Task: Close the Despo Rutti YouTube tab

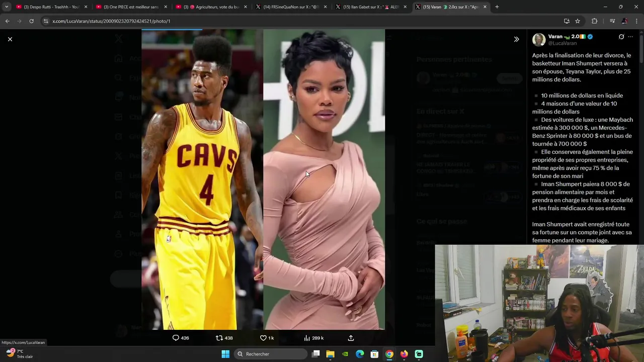Action: [x=86, y=7]
